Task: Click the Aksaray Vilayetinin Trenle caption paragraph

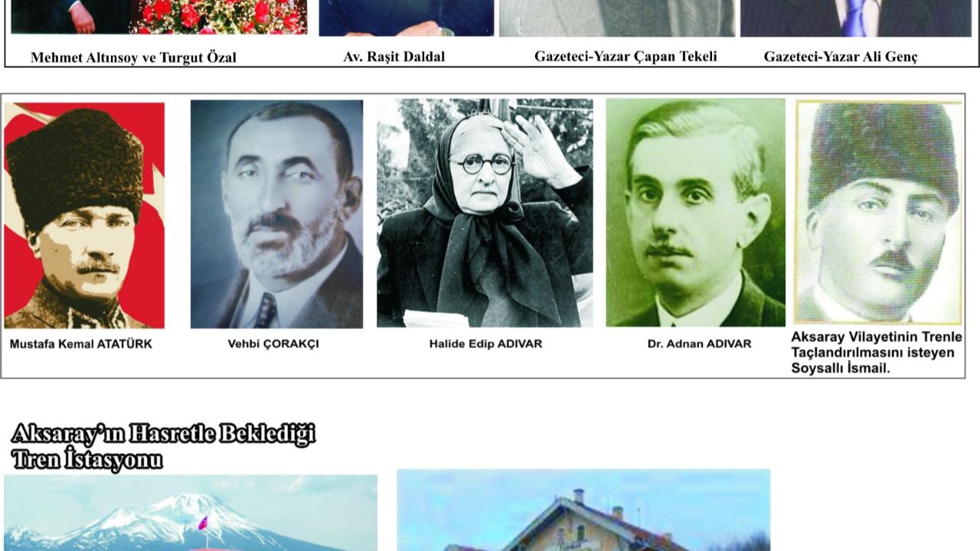Action: (877, 353)
